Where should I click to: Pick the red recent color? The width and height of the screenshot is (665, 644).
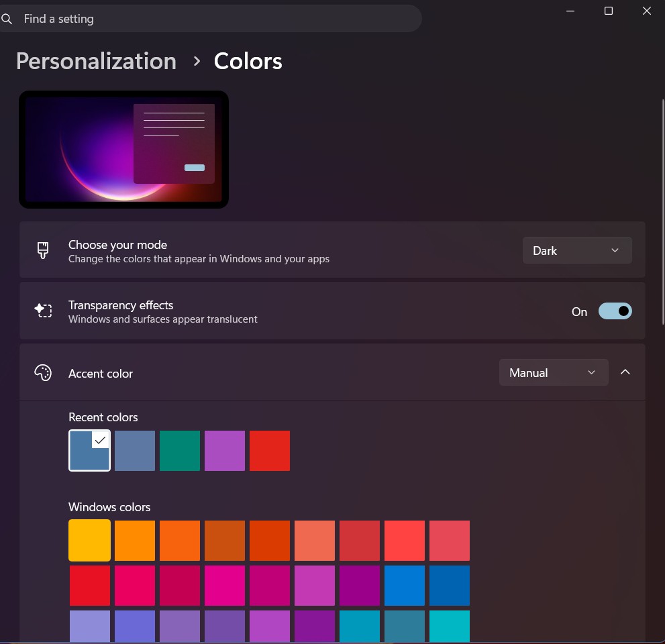[x=270, y=451]
